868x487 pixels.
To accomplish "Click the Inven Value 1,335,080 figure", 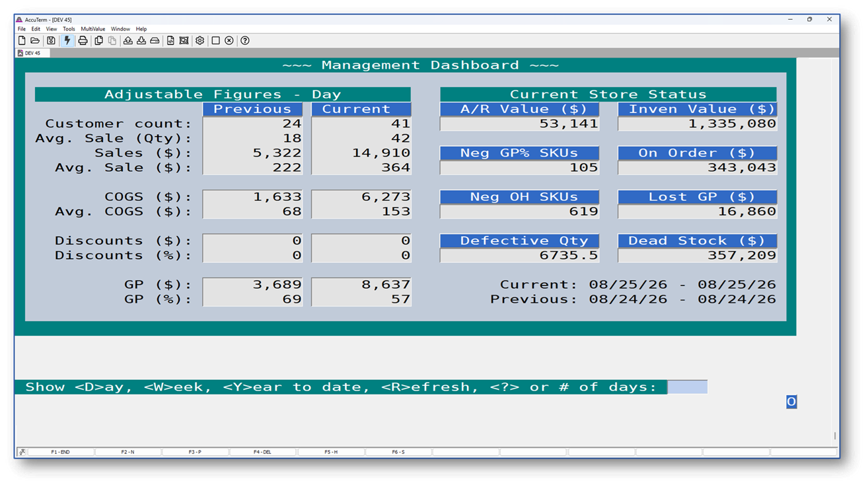I will tap(732, 124).
